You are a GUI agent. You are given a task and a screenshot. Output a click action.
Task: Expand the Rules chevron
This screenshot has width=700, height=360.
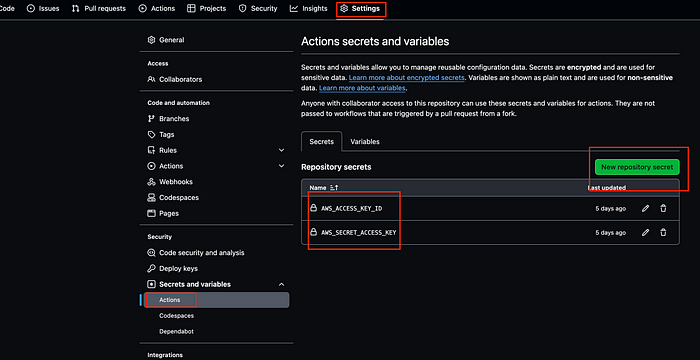coord(281,150)
